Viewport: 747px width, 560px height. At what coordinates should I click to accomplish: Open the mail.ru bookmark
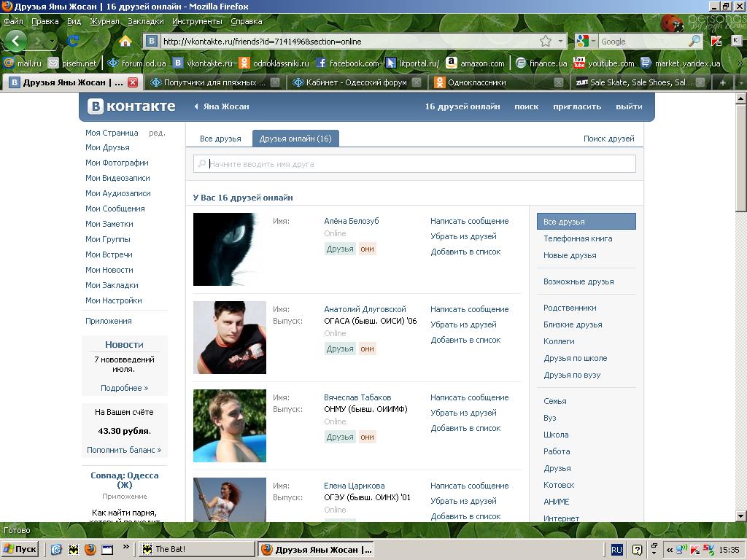(x=23, y=63)
